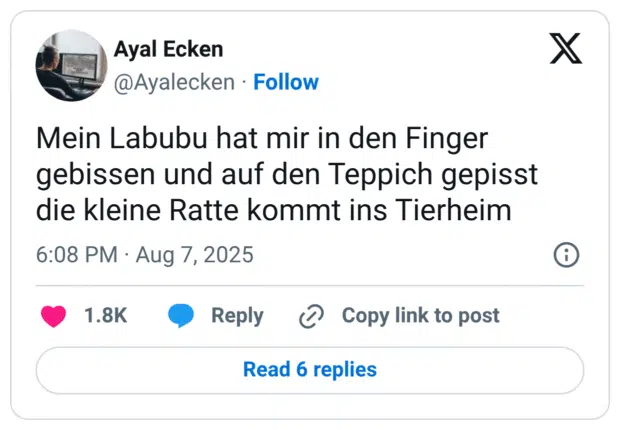620x430 pixels.
Task: Open Ayal Ecken's profile avatar
Action: pyautogui.click(x=71, y=65)
